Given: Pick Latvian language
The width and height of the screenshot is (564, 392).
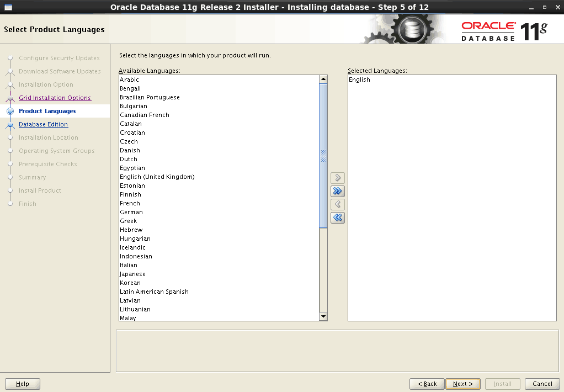Looking at the screenshot, I should (x=219, y=300).
